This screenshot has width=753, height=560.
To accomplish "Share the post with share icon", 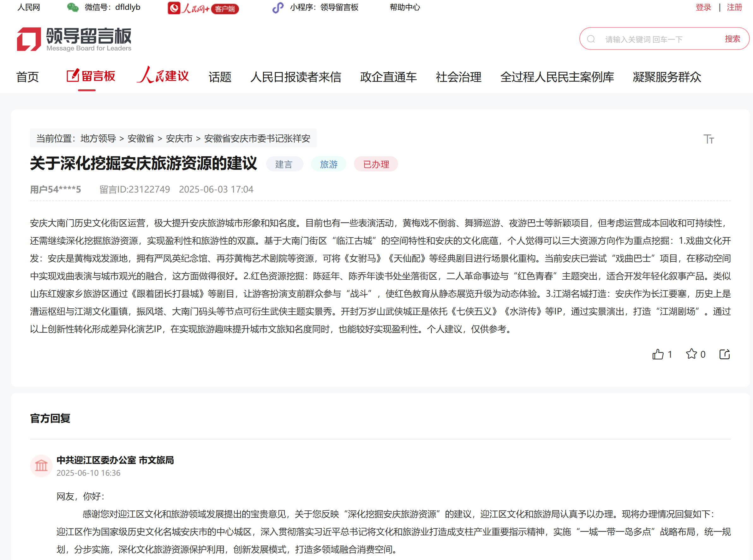I will pos(725,354).
